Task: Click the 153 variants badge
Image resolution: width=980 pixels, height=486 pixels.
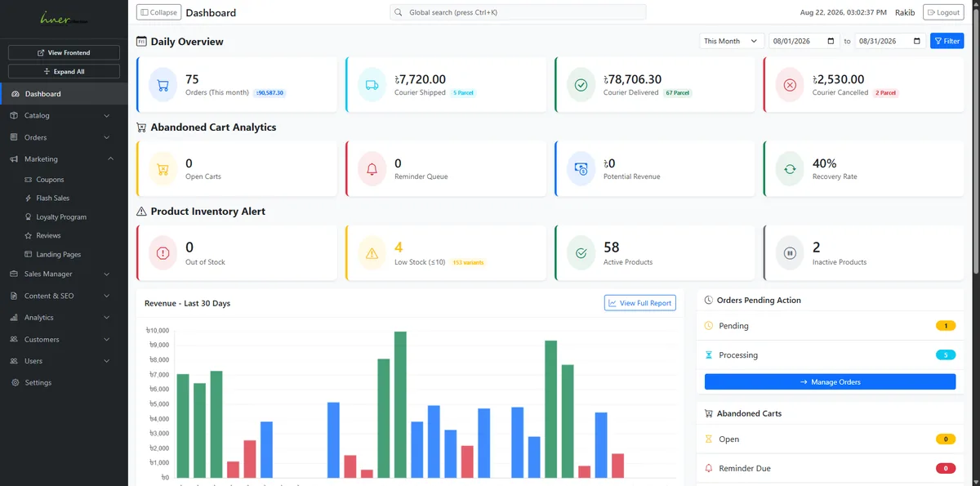Action: point(468,262)
